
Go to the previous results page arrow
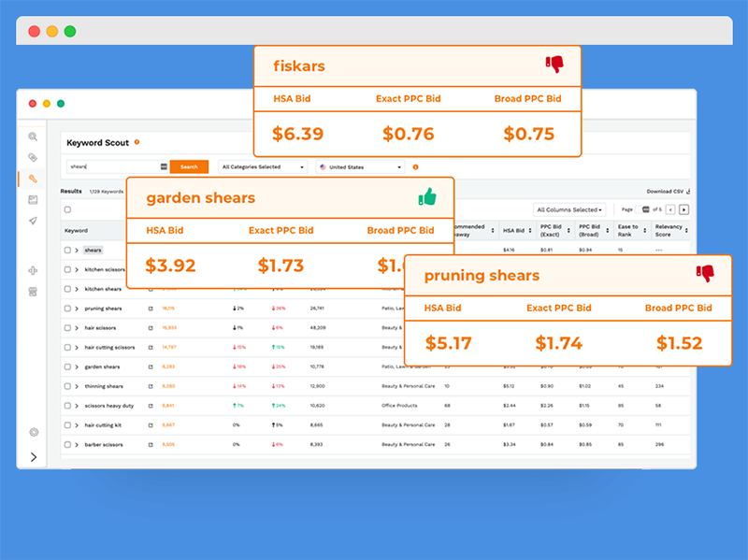click(670, 209)
